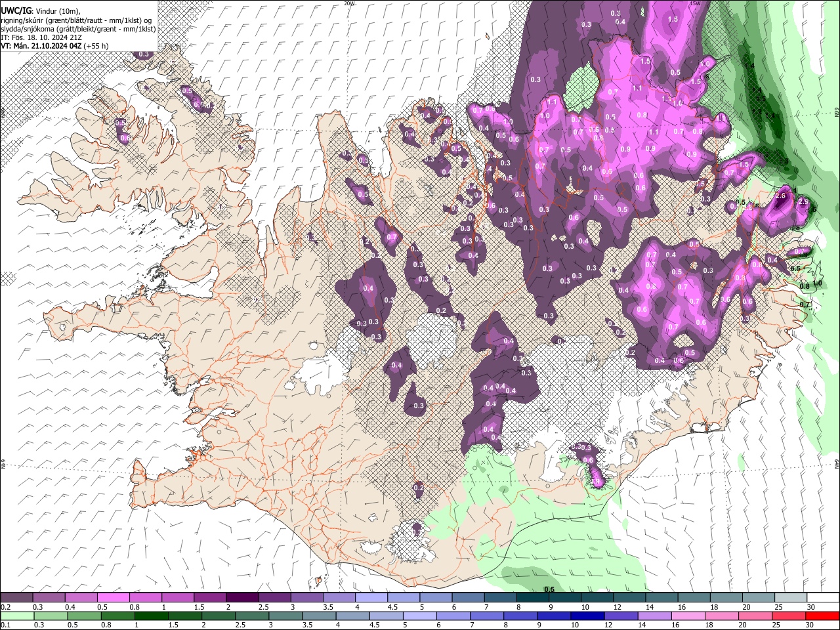Pick the bright pink top-row swatch starting at 0.5
Screen dimensions: 840x630
[x=113, y=597]
